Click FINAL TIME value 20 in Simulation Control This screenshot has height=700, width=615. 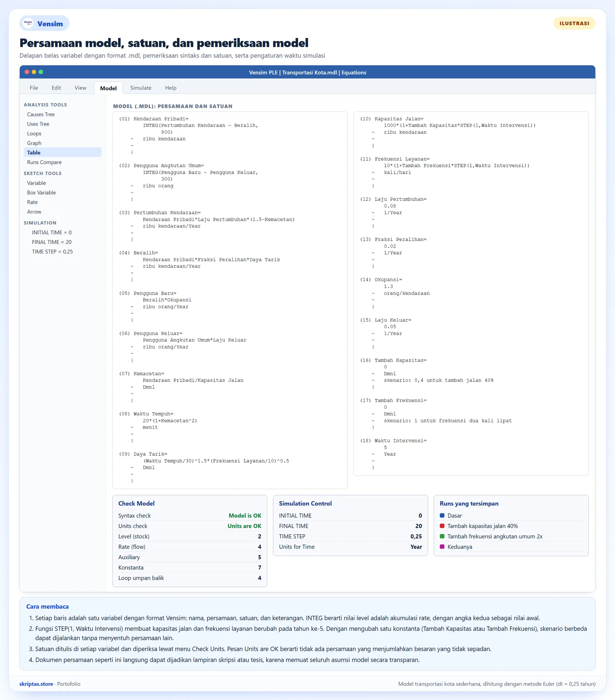pos(419,526)
